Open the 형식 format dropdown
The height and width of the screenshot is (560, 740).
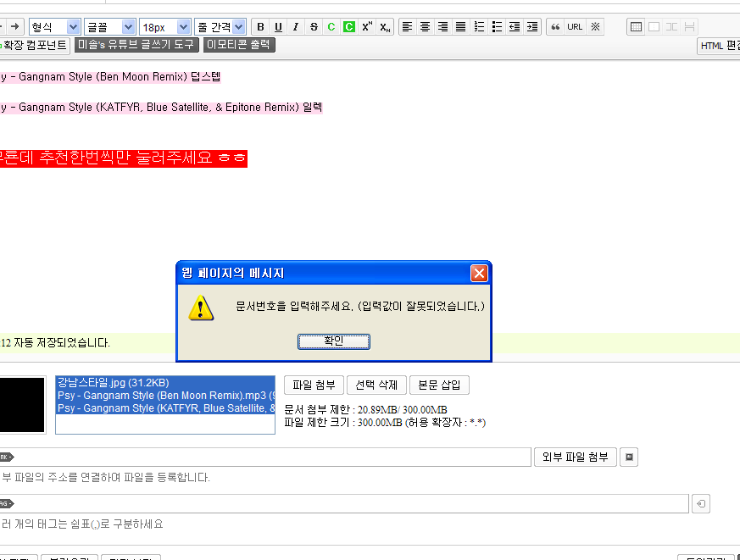55,27
